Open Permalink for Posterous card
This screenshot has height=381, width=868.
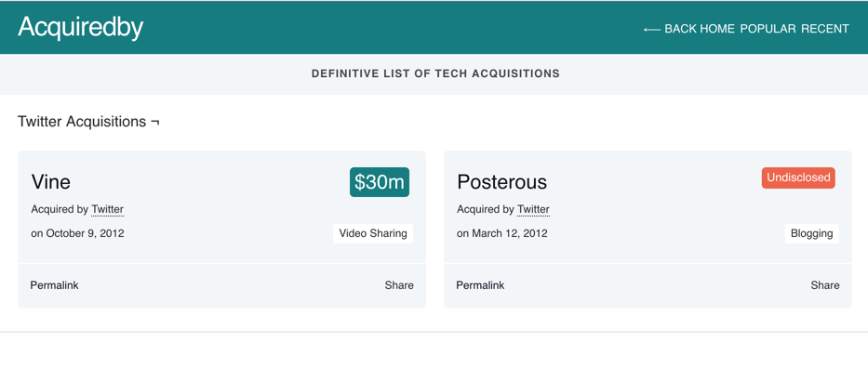coord(480,285)
